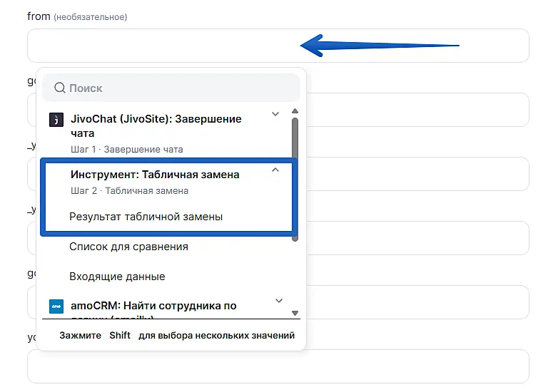
Task: Choose Список для сравнения option
Action: 128,247
